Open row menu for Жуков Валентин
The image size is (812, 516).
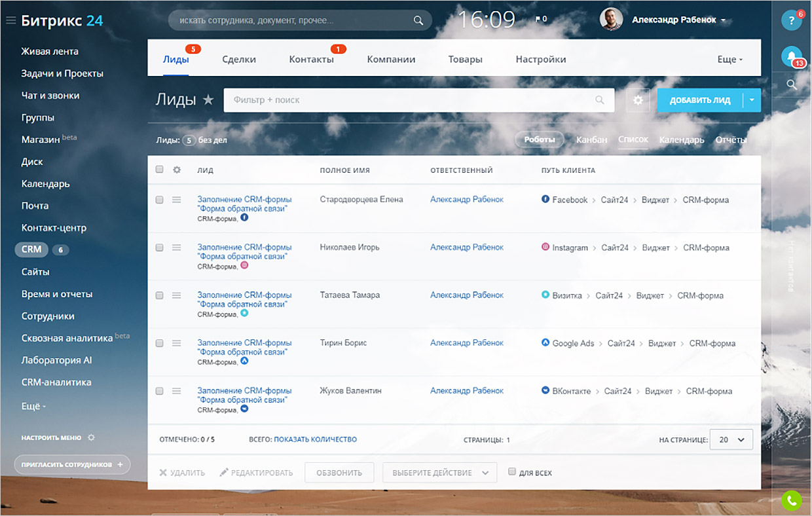[x=176, y=391]
